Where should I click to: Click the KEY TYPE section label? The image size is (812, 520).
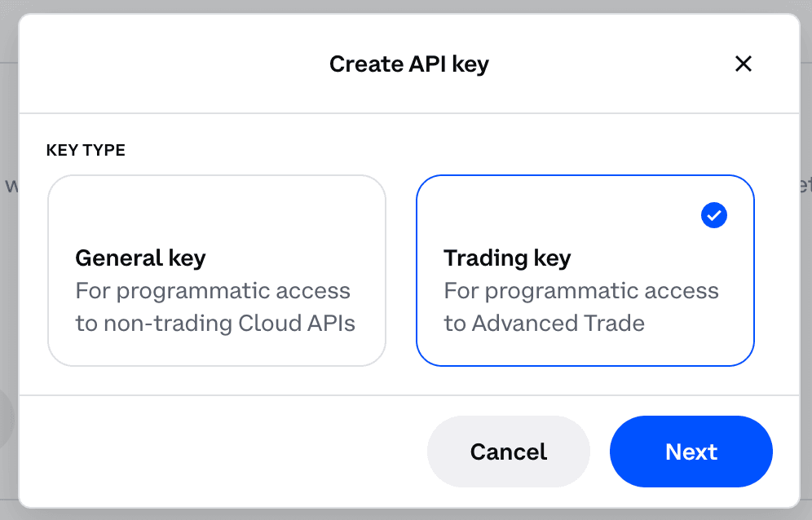86,151
